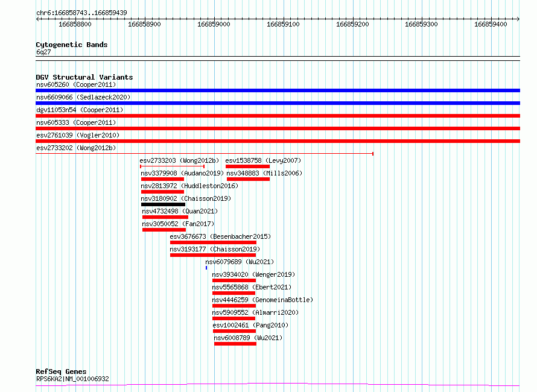Click the esv3676673 (Besenbacher2015) label
Screen dimensions: 537x392
[x=220, y=236]
